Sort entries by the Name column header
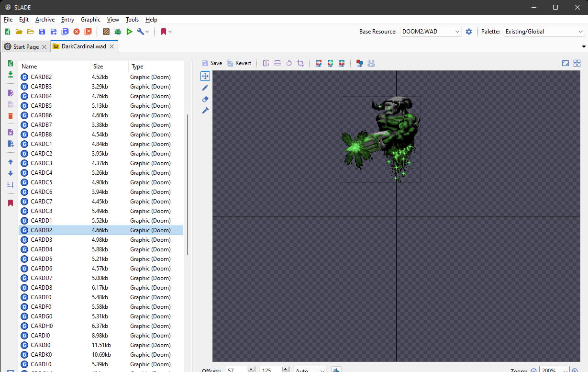Viewport: 588px width, 372px height. pyautogui.click(x=54, y=67)
